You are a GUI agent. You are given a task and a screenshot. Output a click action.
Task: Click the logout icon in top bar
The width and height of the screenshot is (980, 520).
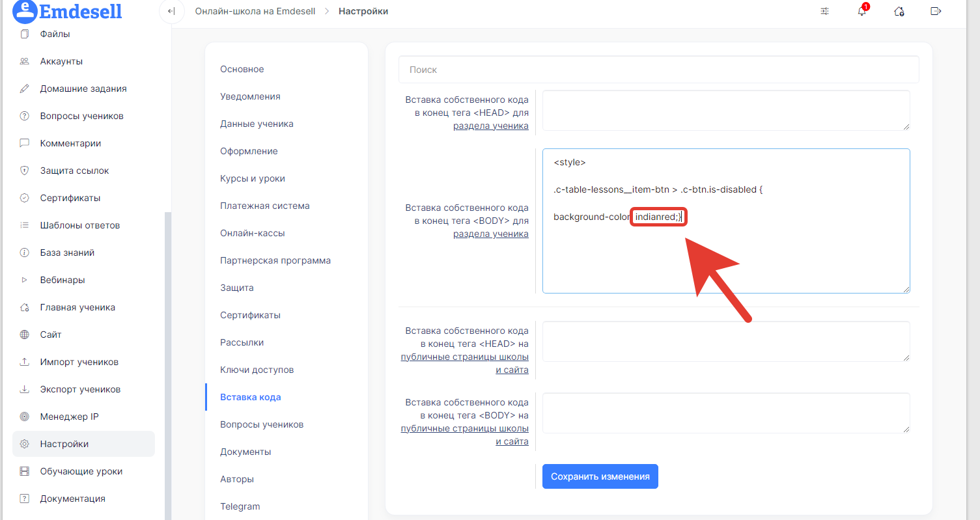pos(936,11)
